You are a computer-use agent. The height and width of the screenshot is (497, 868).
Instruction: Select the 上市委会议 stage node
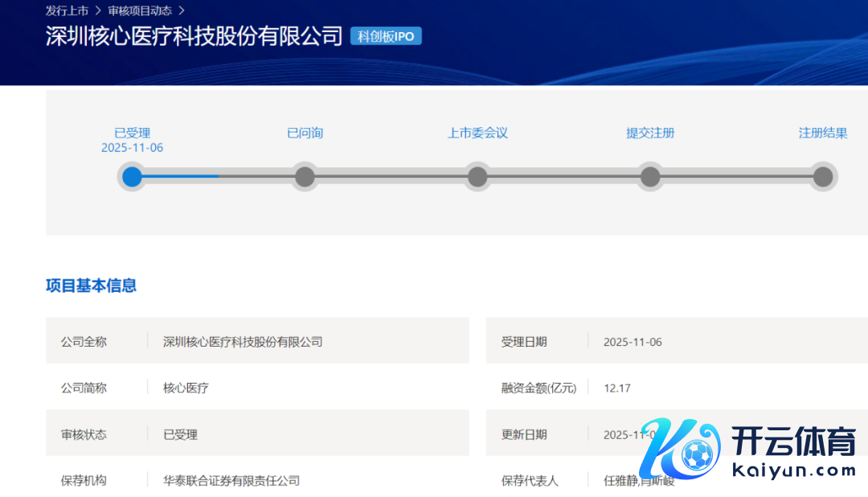[477, 176]
